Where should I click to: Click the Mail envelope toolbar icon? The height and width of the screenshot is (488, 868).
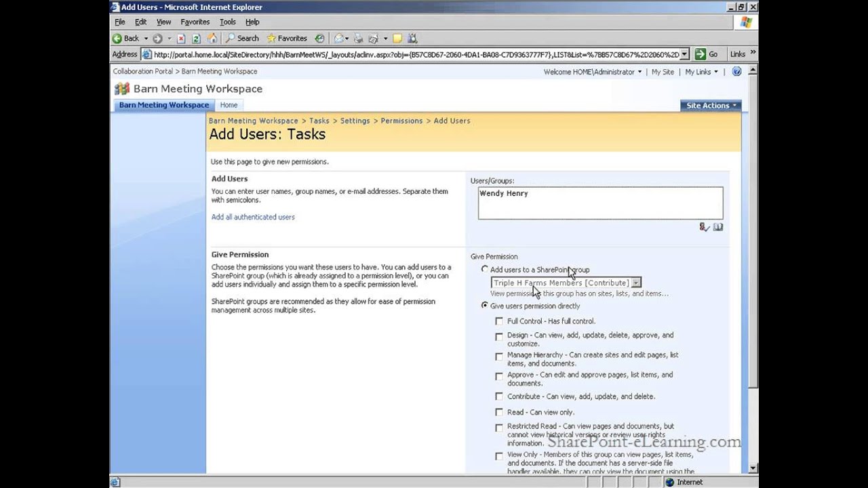pyautogui.click(x=338, y=39)
